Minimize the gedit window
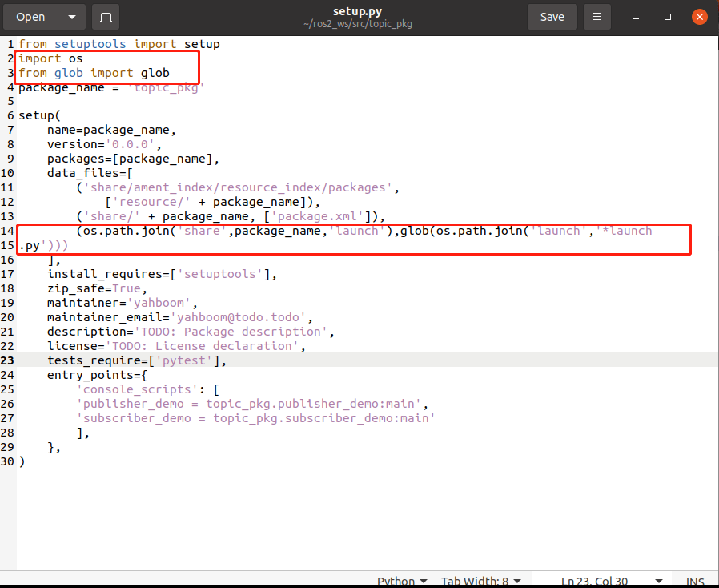The height and width of the screenshot is (588, 719). 636,18
